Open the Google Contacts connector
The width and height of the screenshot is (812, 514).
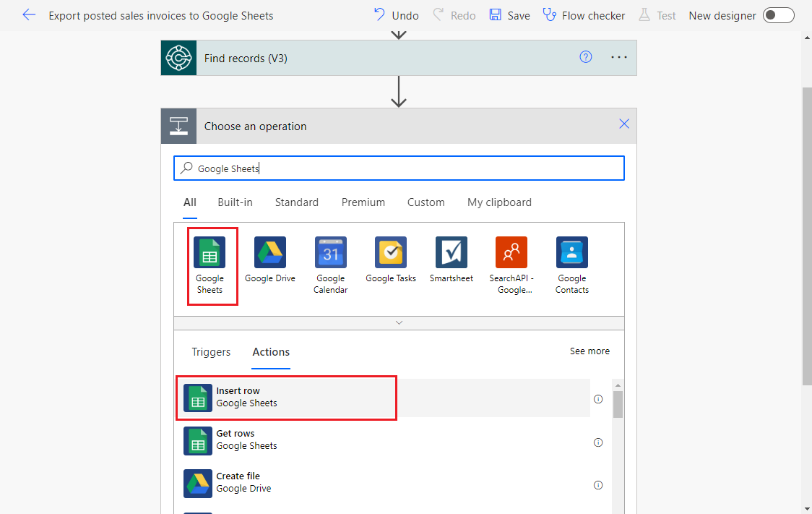pyautogui.click(x=571, y=253)
